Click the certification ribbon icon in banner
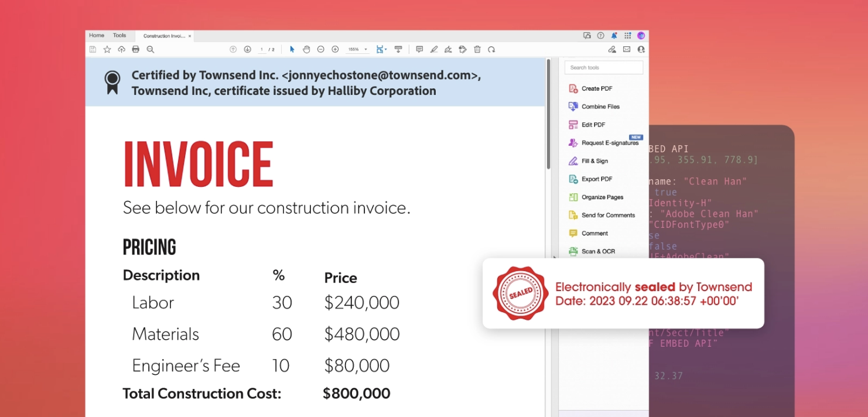868x417 pixels. (x=112, y=83)
